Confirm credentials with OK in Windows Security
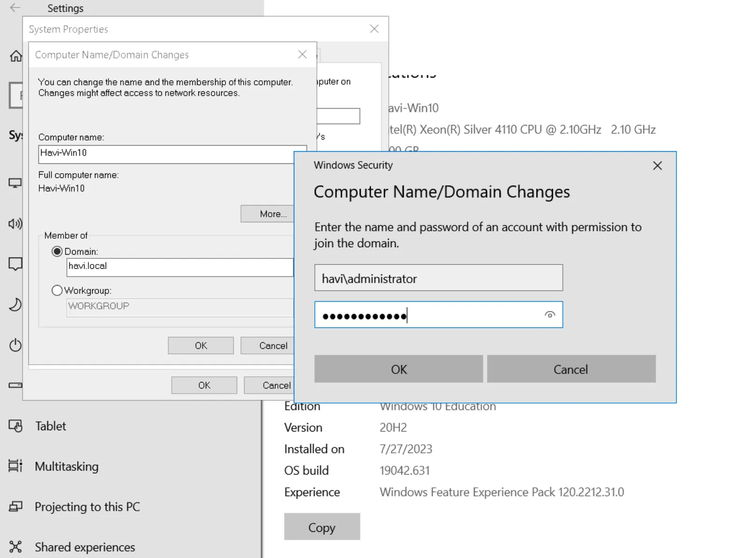The width and height of the screenshot is (756, 558). tap(399, 369)
